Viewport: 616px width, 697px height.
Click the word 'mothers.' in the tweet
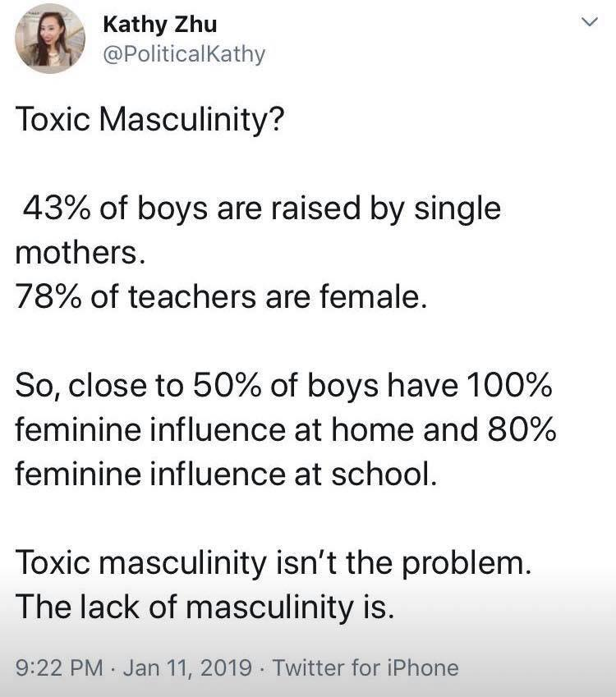click(x=80, y=253)
